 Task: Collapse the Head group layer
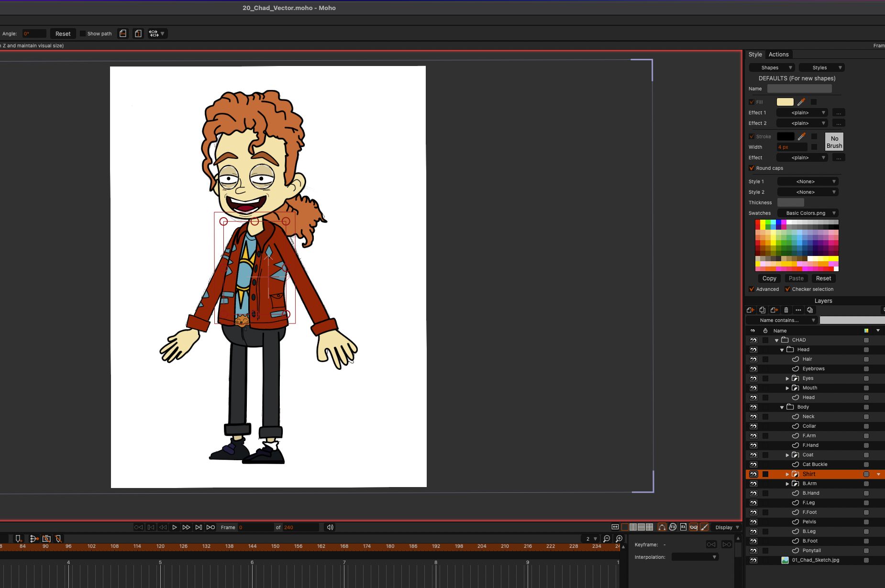782,350
